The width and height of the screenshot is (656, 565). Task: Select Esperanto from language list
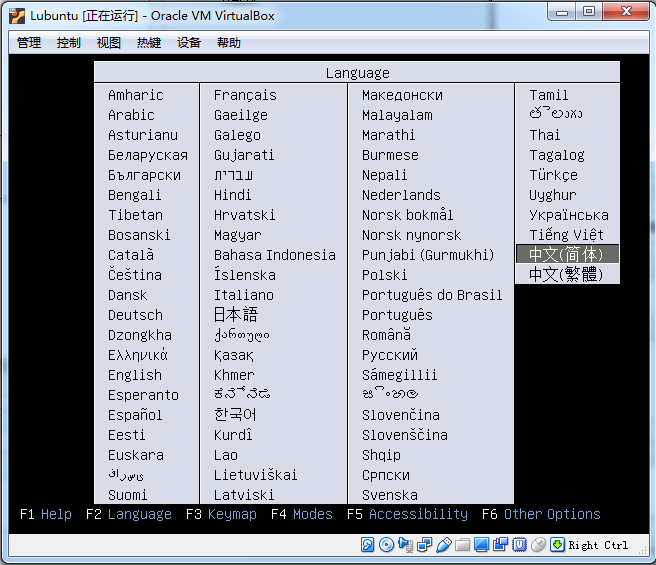click(143, 395)
